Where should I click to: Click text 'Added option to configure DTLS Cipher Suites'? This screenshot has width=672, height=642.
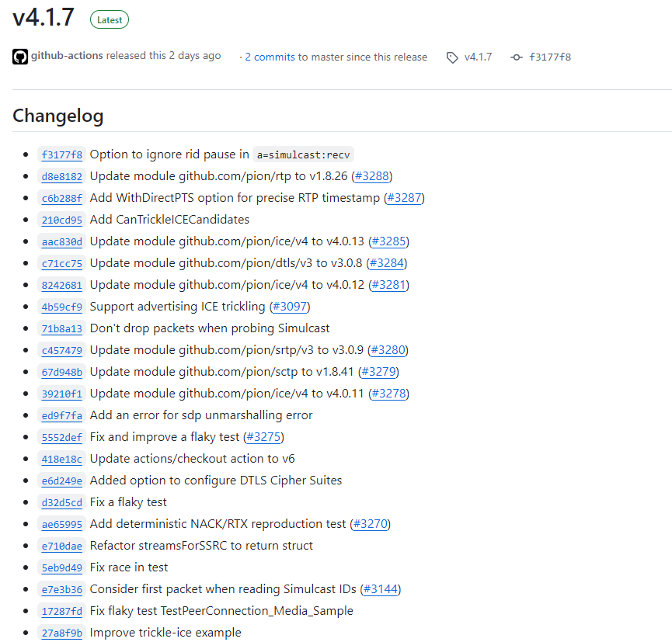pos(216,481)
